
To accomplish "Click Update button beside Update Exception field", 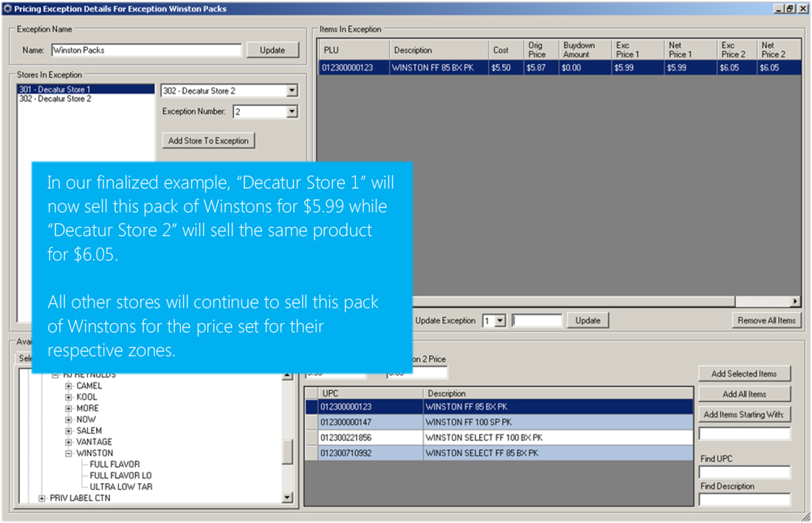I will (588, 321).
